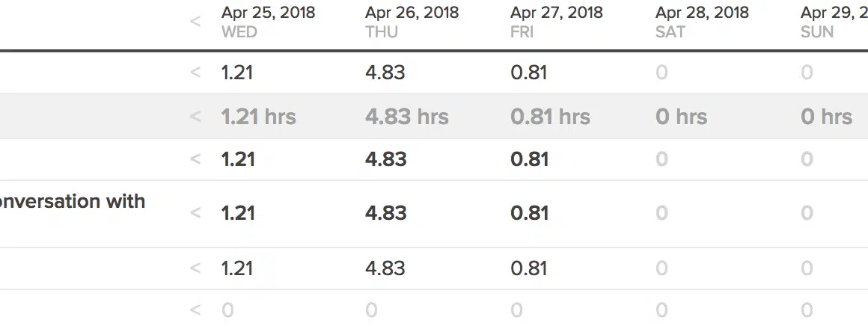Select the Apr 26, 2018 THU column header
Image resolution: width=868 pixels, height=329 pixels.
[412, 22]
